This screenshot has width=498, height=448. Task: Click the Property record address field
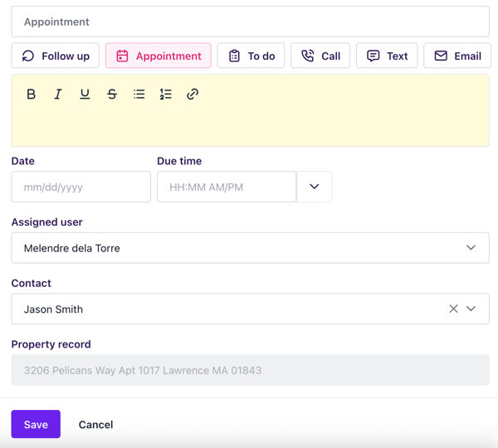coord(251,370)
